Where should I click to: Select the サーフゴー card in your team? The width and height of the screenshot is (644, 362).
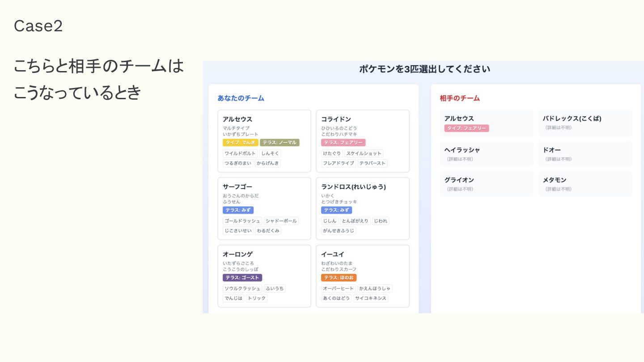(x=264, y=208)
